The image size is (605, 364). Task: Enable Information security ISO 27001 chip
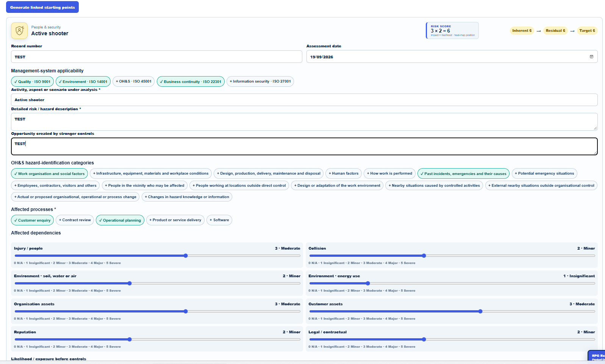260,81
